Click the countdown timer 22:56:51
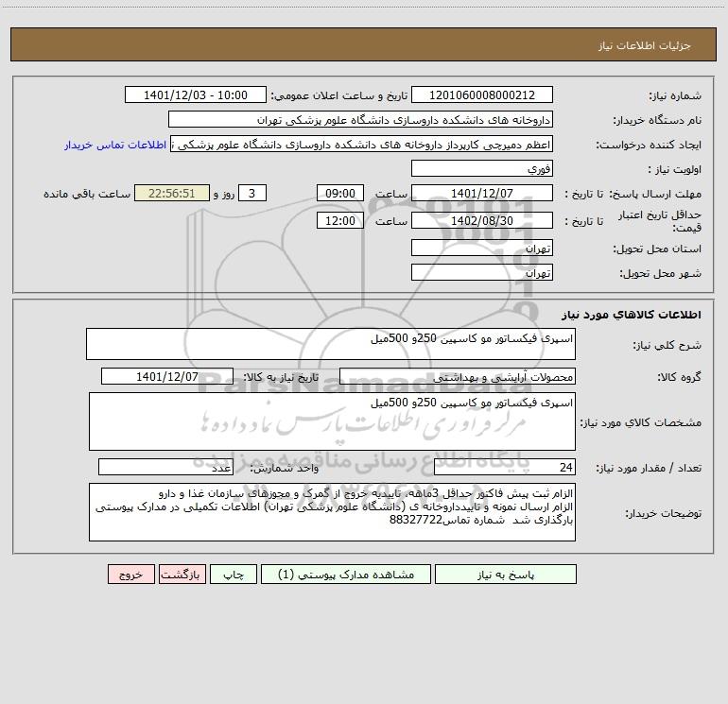728x704 pixels. [172, 194]
